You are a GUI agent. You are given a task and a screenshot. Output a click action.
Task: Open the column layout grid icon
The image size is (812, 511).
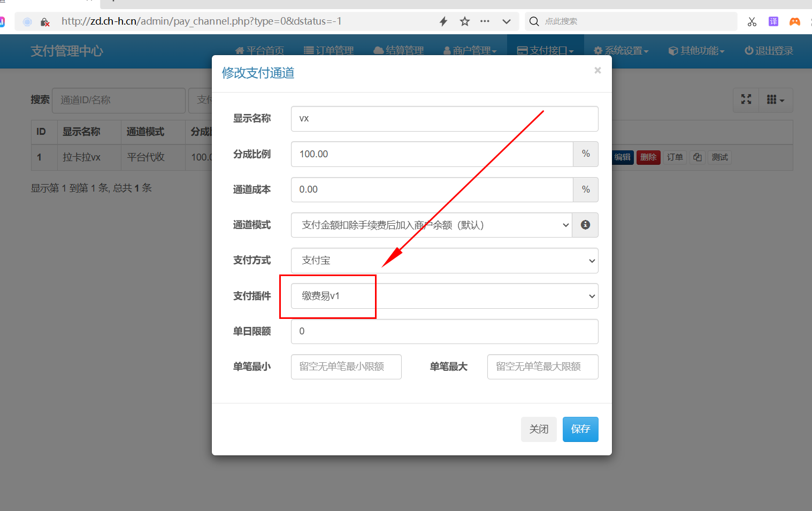[x=775, y=100]
